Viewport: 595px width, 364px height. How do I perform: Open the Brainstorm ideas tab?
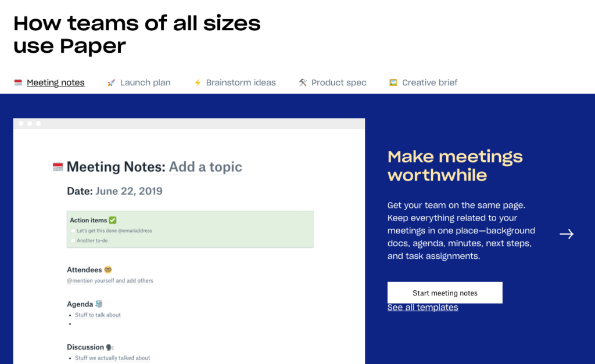pyautogui.click(x=241, y=83)
